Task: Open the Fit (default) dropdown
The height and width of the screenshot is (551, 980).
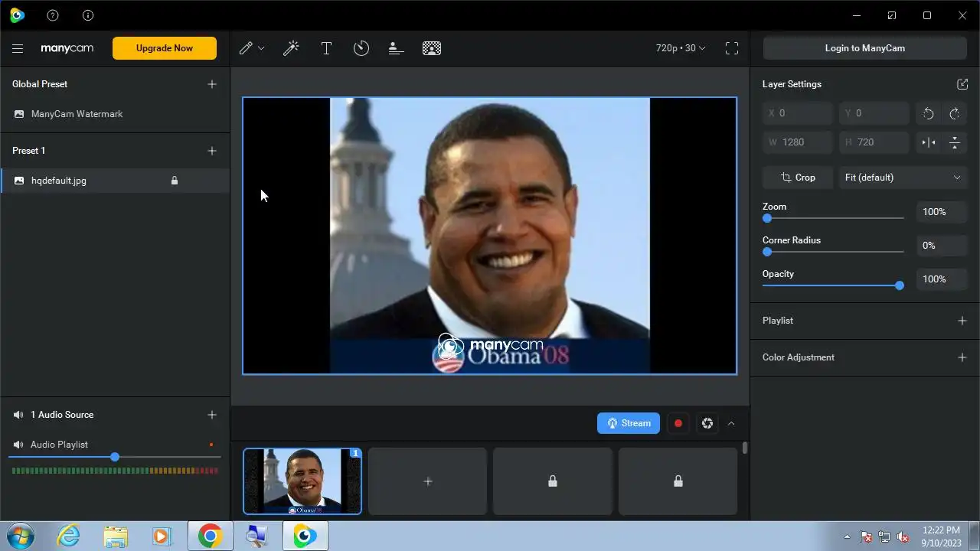Action: 903,178
